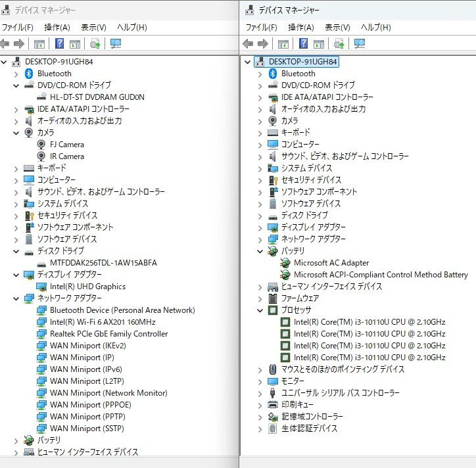Screen dimensions: 476x468
Task: Click オーディオの入力および出力 icon in right window
Action: (272, 109)
